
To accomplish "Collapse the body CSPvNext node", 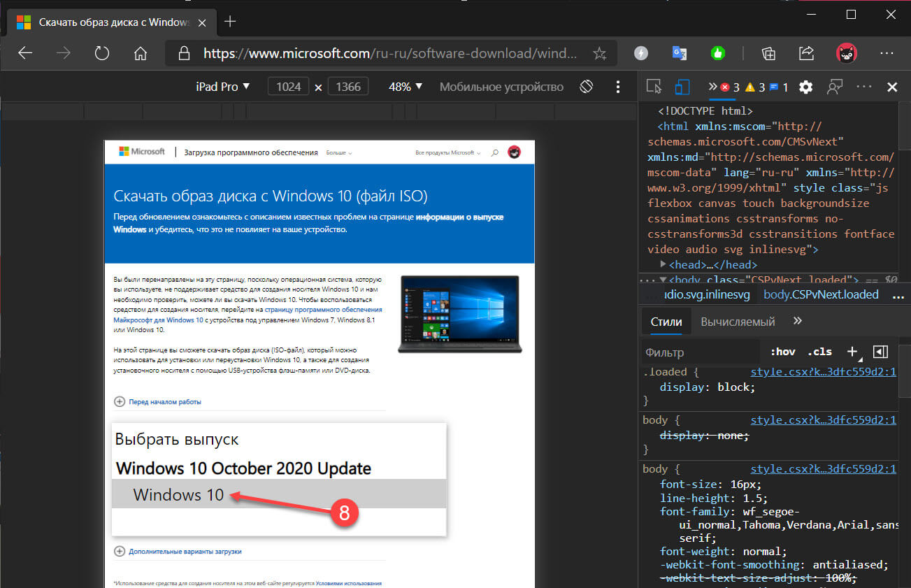I will click(x=663, y=280).
